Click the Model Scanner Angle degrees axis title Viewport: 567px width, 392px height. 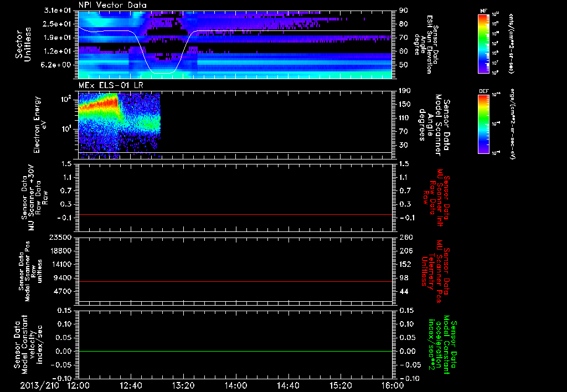click(434, 125)
